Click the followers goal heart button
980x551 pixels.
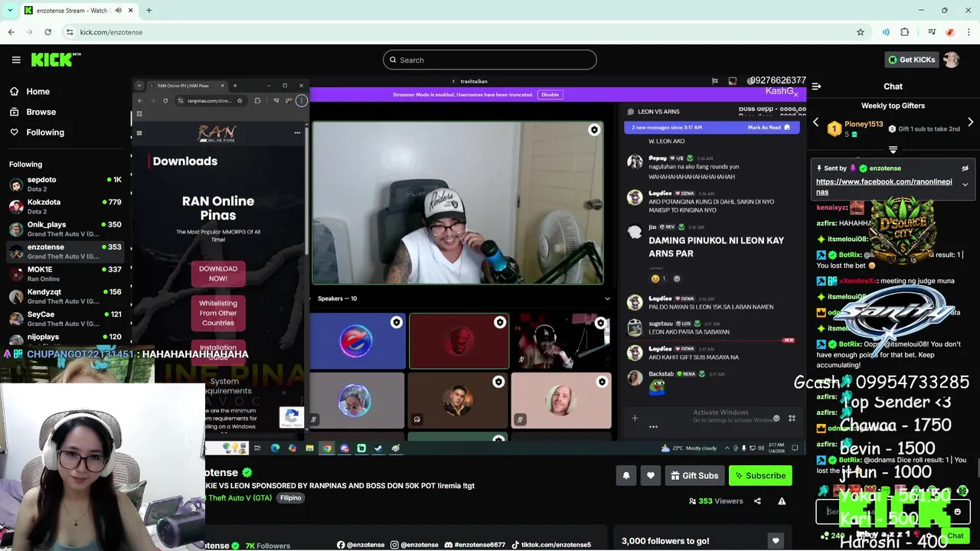[x=776, y=540]
